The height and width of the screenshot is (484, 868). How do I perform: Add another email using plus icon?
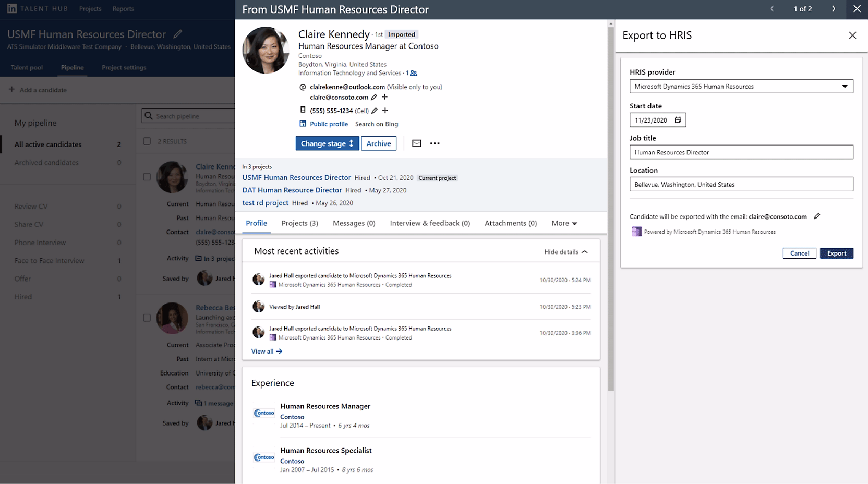click(x=384, y=97)
